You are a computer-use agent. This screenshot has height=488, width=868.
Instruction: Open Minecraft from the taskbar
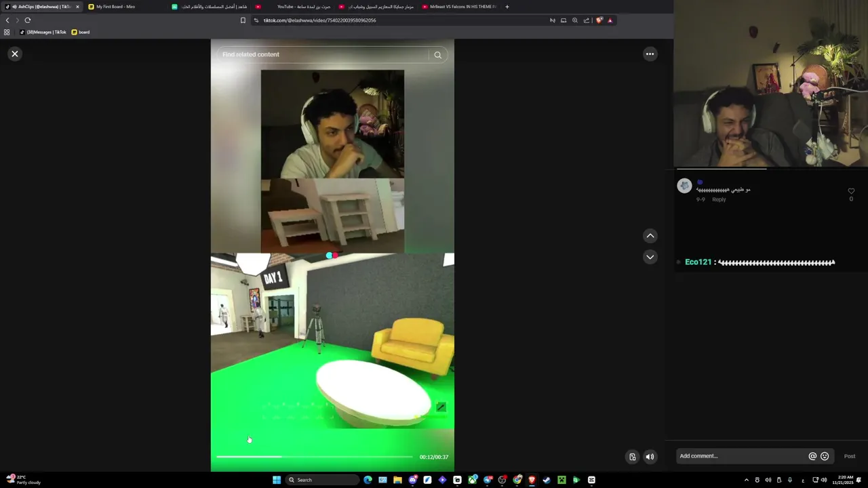click(561, 480)
